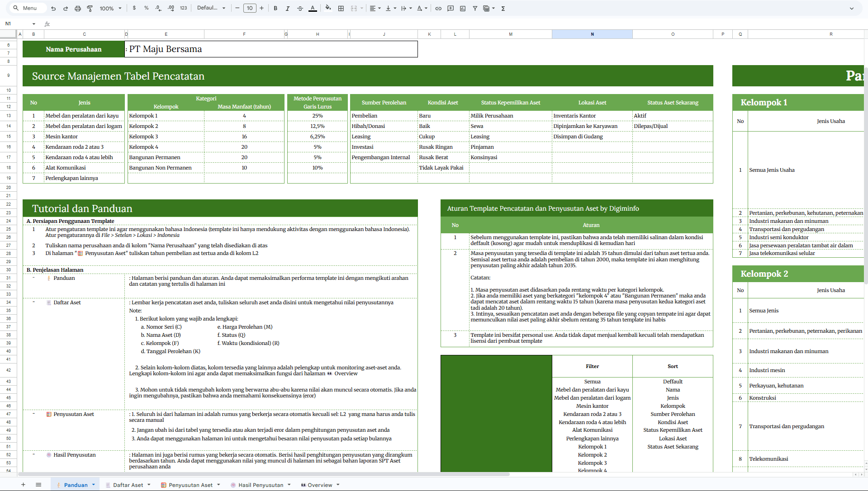Open the Hasil Penyusutan sheet tab
868x491 pixels.
pos(261,485)
